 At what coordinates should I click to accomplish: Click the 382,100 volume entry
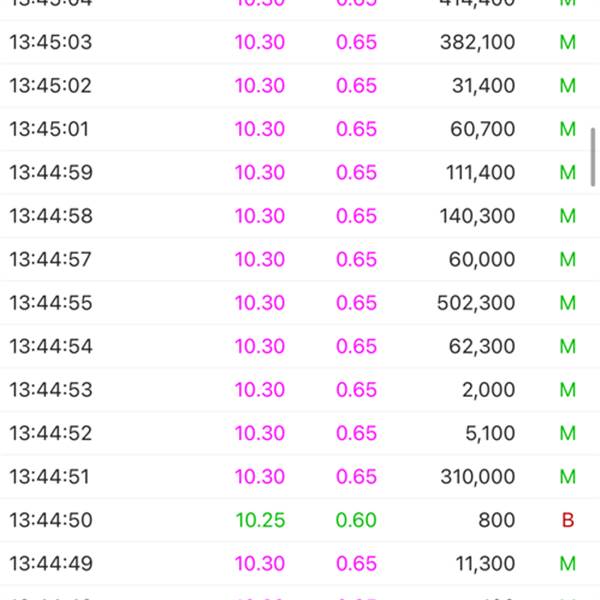click(477, 42)
